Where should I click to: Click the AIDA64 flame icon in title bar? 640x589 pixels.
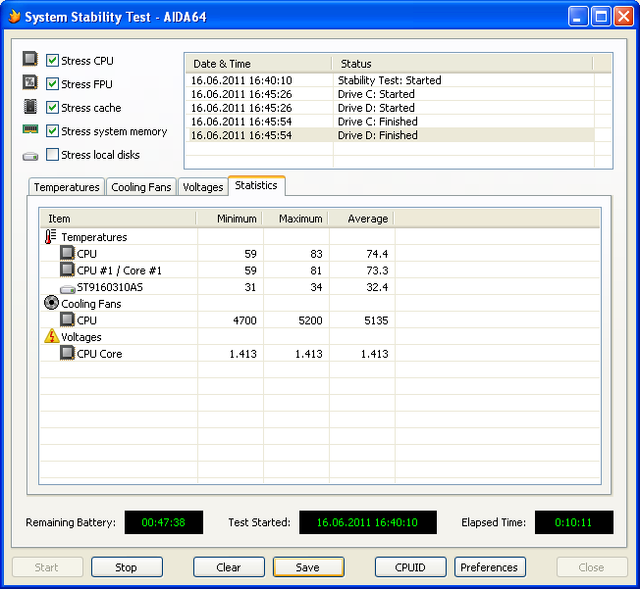click(12, 17)
